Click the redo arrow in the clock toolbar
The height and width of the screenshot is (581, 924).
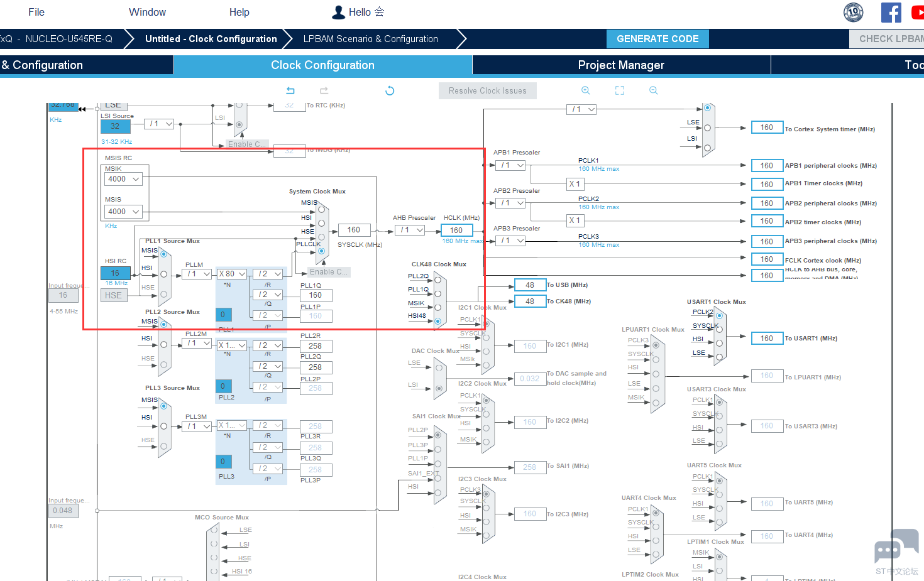coord(324,90)
